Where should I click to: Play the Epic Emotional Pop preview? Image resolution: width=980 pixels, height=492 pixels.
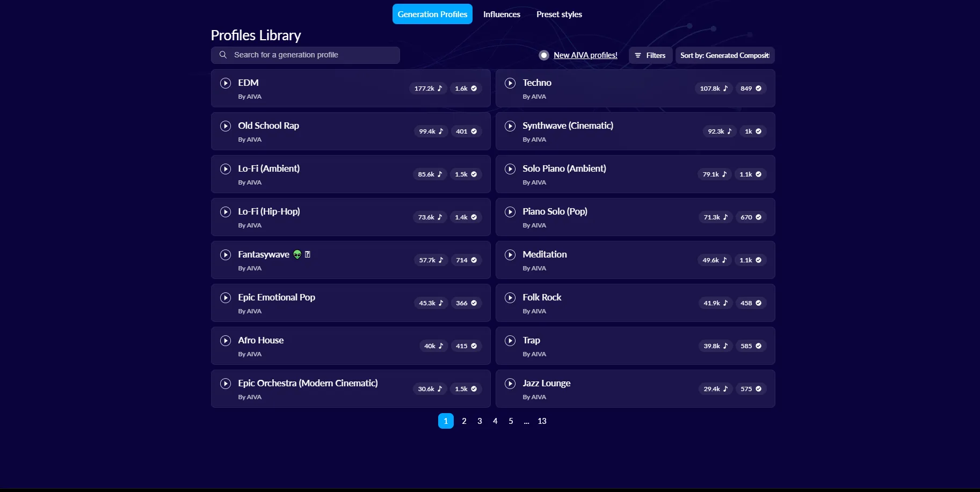point(226,298)
